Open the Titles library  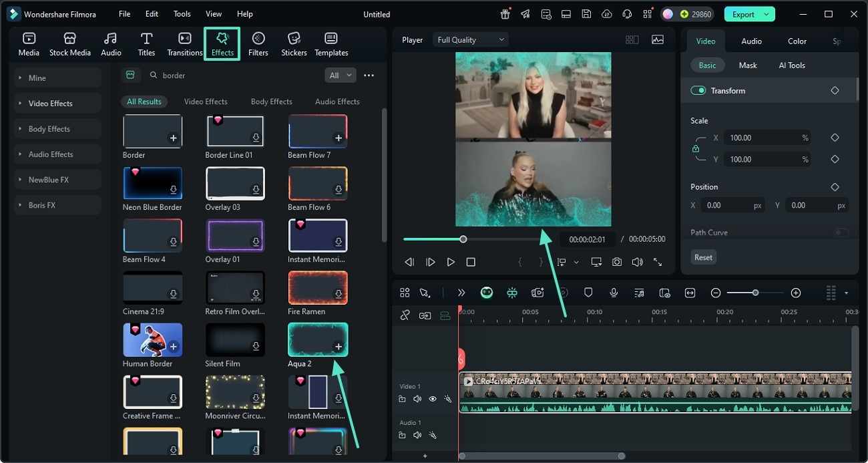click(x=146, y=44)
